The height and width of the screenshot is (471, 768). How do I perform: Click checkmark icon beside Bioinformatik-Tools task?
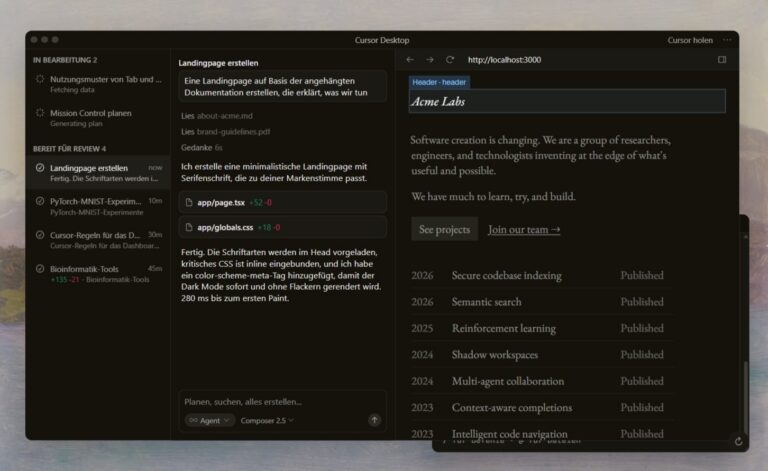tap(40, 268)
